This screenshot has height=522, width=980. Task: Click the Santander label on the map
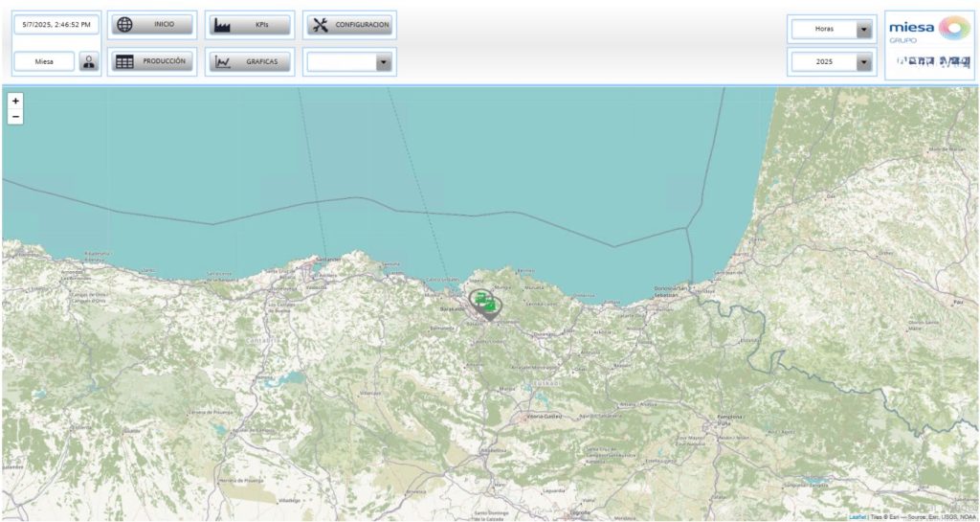327,259
